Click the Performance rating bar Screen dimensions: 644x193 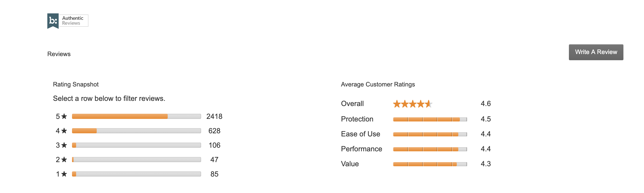430,149
